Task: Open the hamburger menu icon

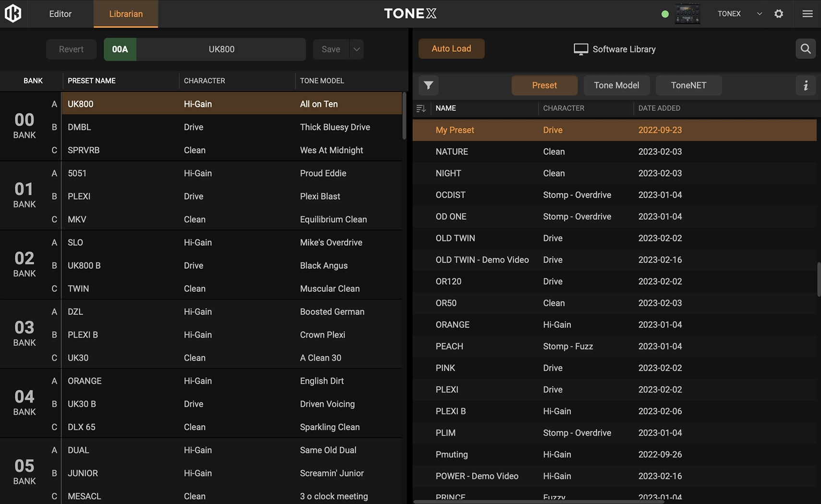Action: click(x=807, y=13)
